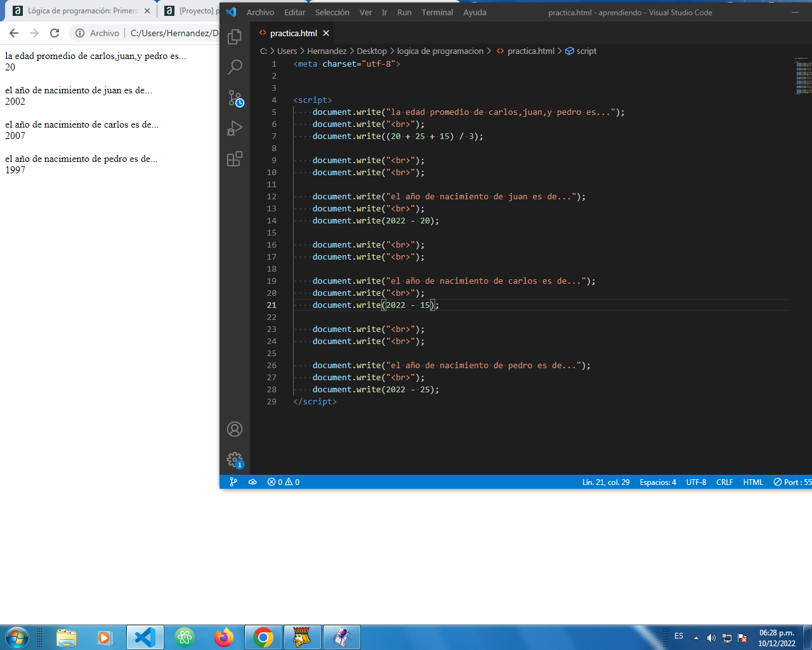812x650 pixels.
Task: Click the CRLF line ending item
Action: tap(724, 482)
